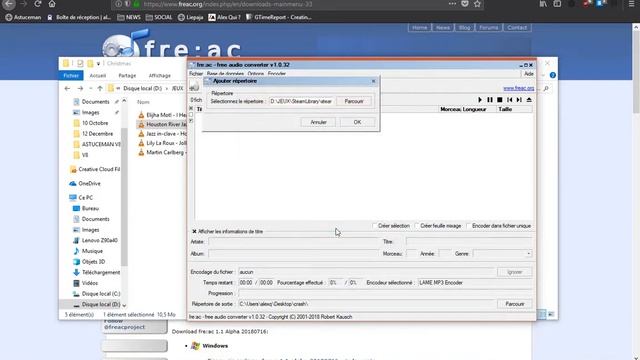Click Annuler in the dialog

pos(318,122)
